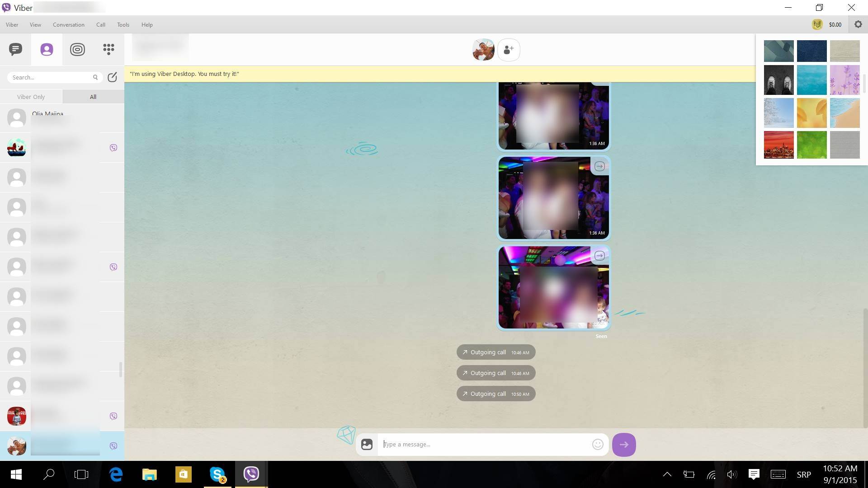Click the 10:50 AM Outgoing call entry

496,394
